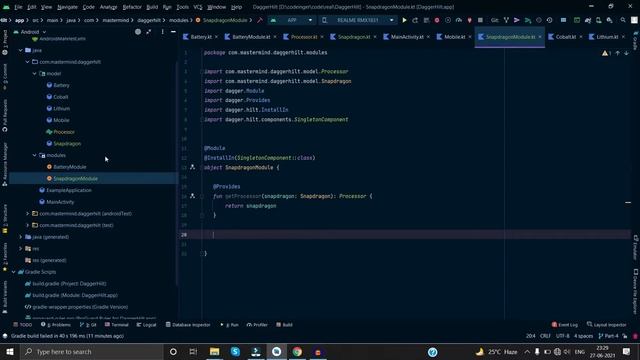Open the Android project view dropdown

30,31
